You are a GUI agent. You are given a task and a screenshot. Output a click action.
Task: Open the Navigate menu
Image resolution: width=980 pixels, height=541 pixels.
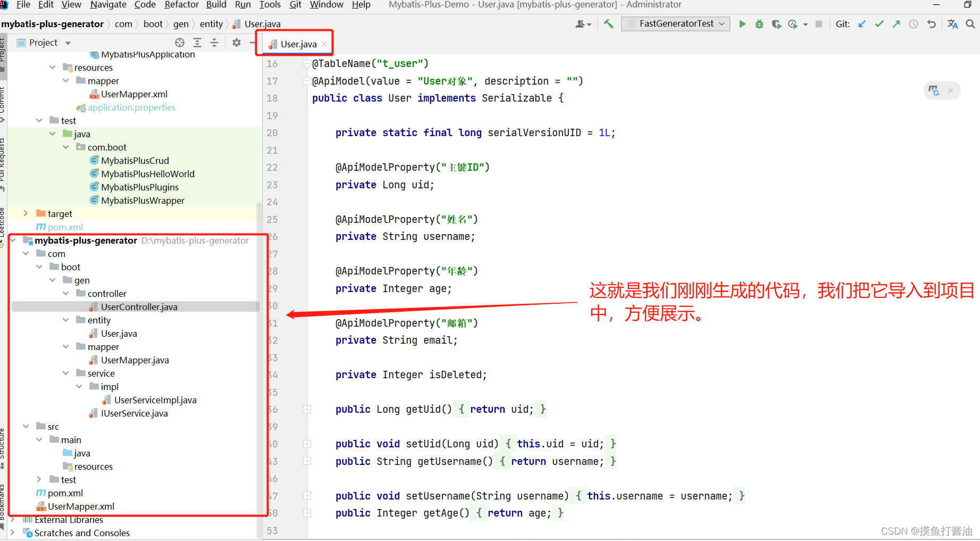pyautogui.click(x=108, y=5)
